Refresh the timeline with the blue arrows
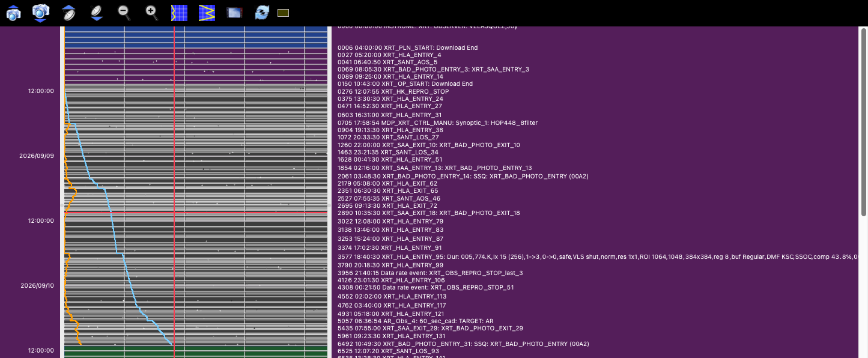Screen dimensions: 868x358 [x=262, y=13]
